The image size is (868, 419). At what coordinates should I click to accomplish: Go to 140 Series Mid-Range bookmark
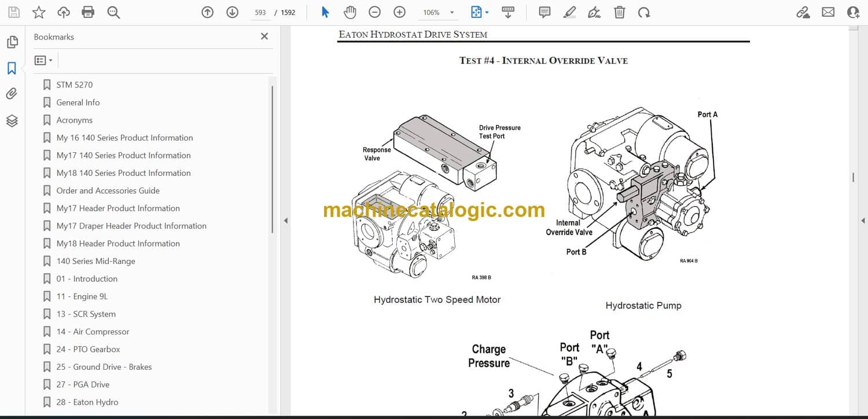point(96,261)
